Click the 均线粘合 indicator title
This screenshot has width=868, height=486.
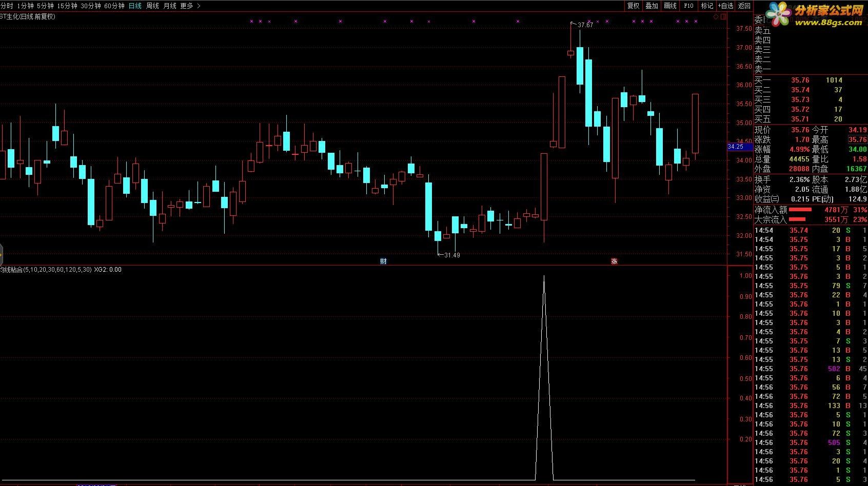pos(46,270)
